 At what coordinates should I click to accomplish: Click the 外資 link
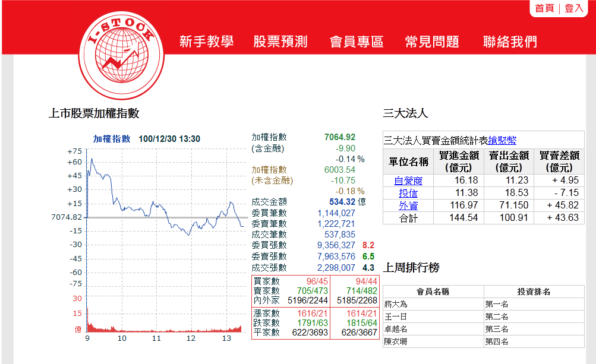click(408, 205)
